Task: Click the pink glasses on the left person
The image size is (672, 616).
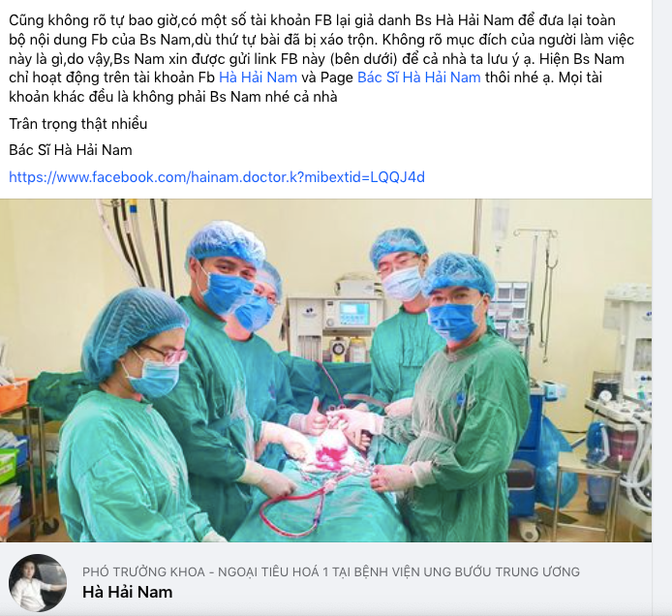Action: (x=168, y=354)
